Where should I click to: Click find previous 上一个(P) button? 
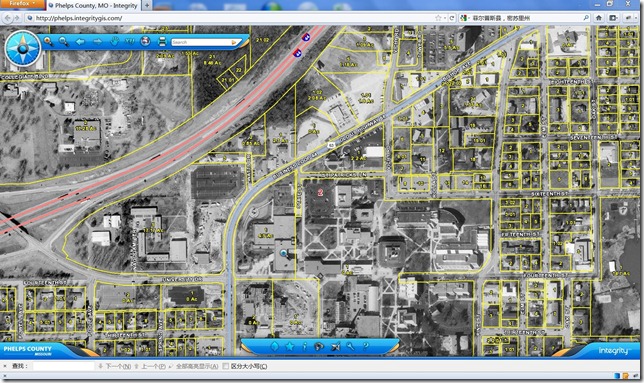[150, 366]
